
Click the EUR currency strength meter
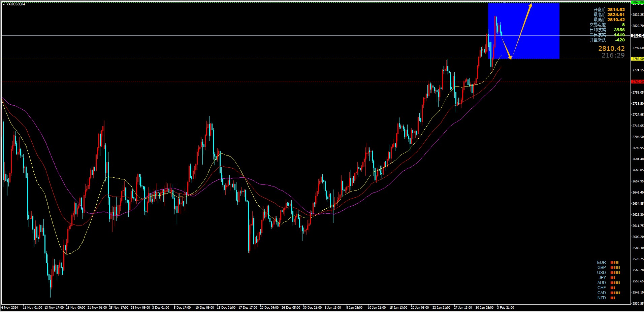(x=608, y=263)
